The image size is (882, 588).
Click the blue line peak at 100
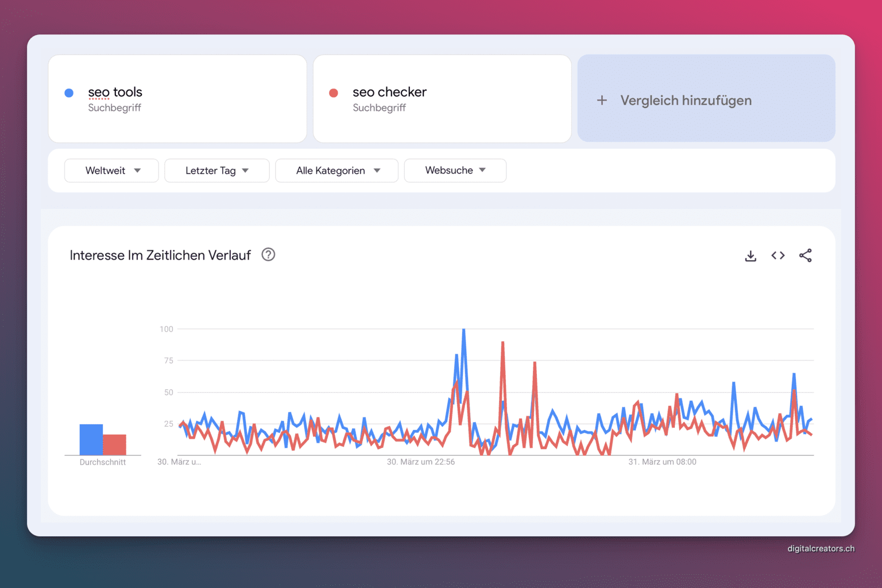(463, 331)
